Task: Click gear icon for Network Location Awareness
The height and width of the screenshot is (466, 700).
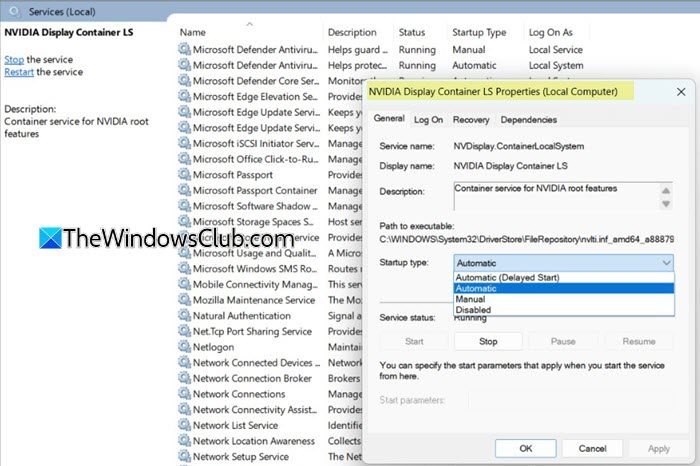Action: [x=184, y=440]
